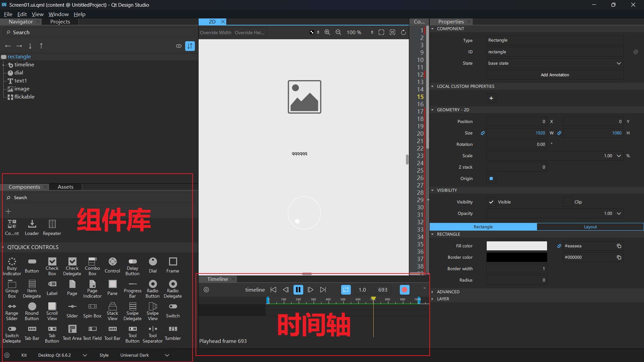Switch to the Assets tab
Viewport: 644px width, 362px height.
[65, 187]
